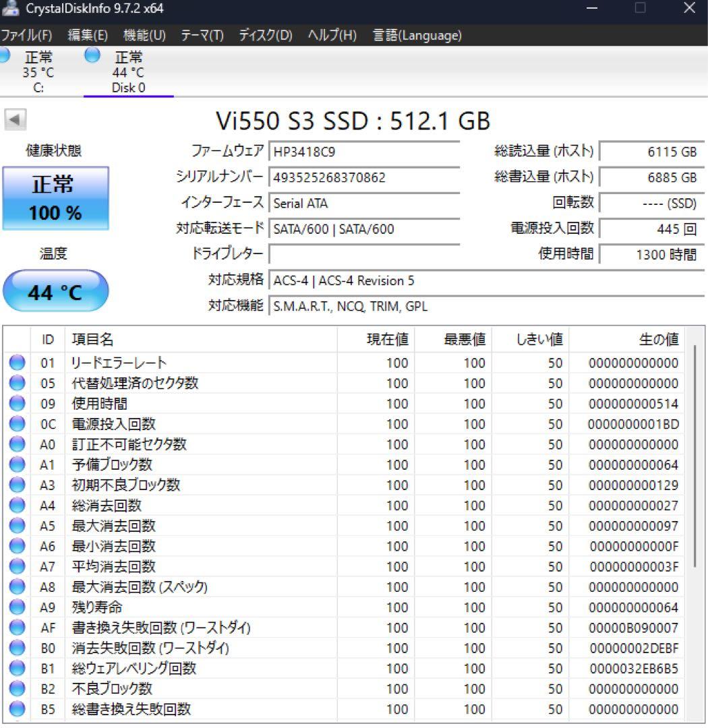This screenshot has height=728, width=708.
Task: Open the ヘルプ(H) menu
Action: [332, 35]
